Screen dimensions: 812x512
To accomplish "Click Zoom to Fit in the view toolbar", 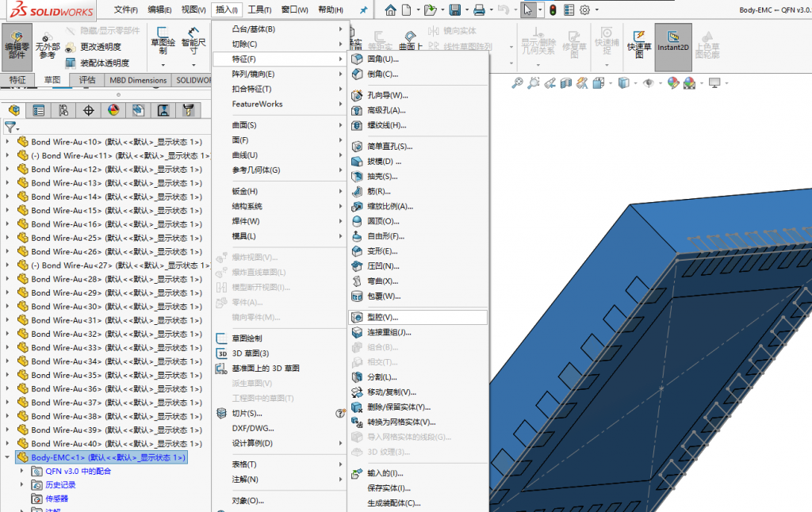I will coord(517,83).
